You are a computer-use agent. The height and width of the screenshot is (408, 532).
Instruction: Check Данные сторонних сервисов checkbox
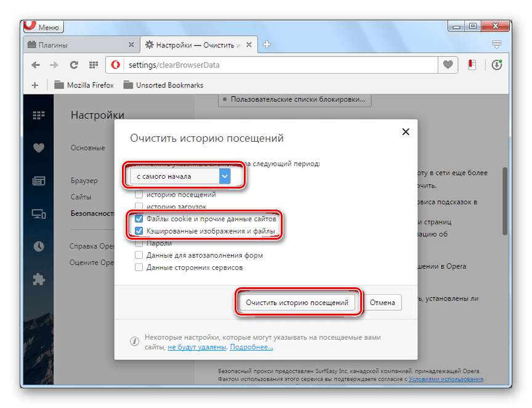(139, 267)
